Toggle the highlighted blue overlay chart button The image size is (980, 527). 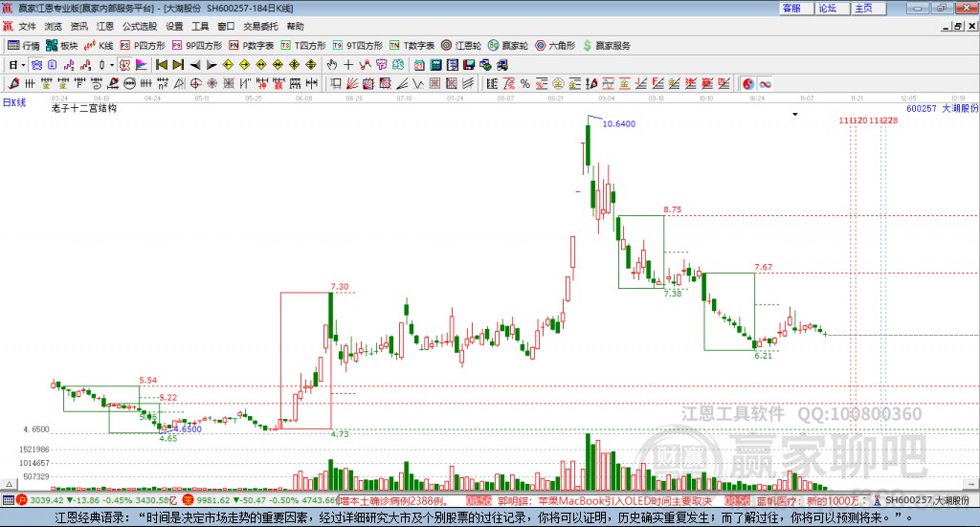[x=37, y=65]
